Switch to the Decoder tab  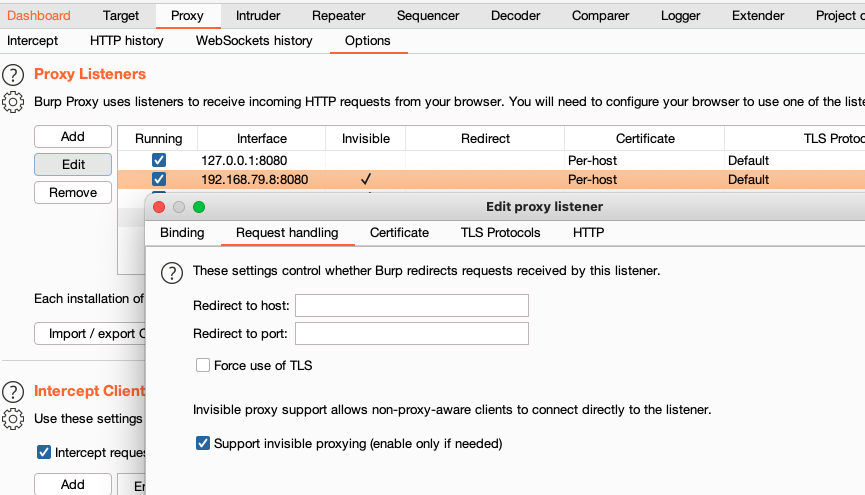point(516,15)
